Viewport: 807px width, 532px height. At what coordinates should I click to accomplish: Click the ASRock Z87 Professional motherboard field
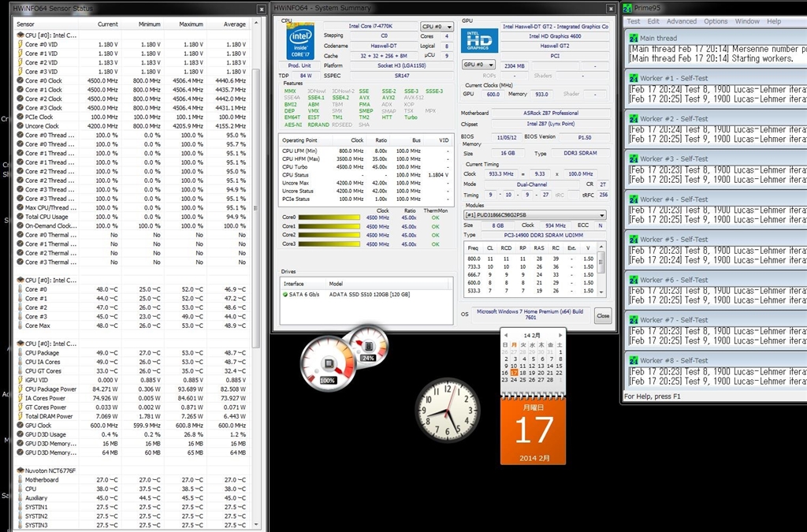pos(551,113)
